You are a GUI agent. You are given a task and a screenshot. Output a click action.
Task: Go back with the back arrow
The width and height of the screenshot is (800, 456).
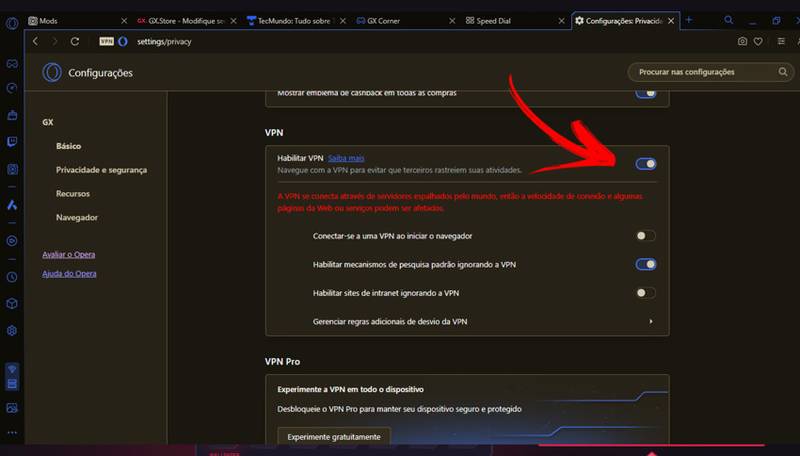(x=35, y=41)
